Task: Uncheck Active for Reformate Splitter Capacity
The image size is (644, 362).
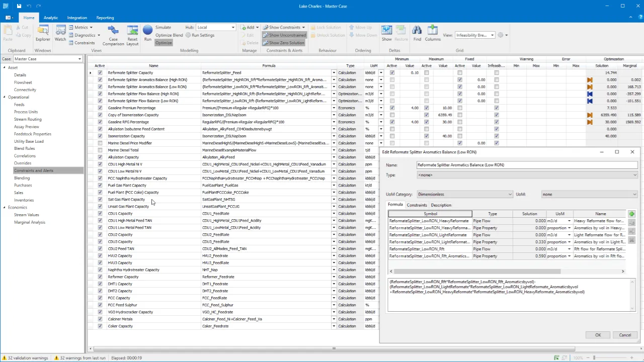Action: coord(100,73)
